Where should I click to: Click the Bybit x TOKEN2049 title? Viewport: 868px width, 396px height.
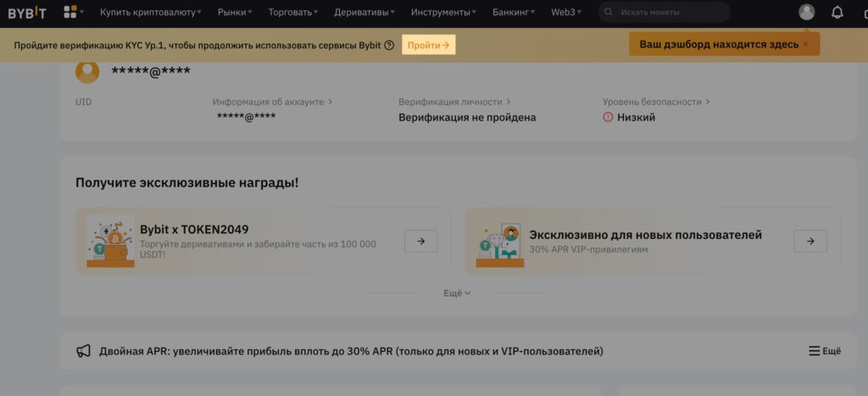[x=194, y=229]
